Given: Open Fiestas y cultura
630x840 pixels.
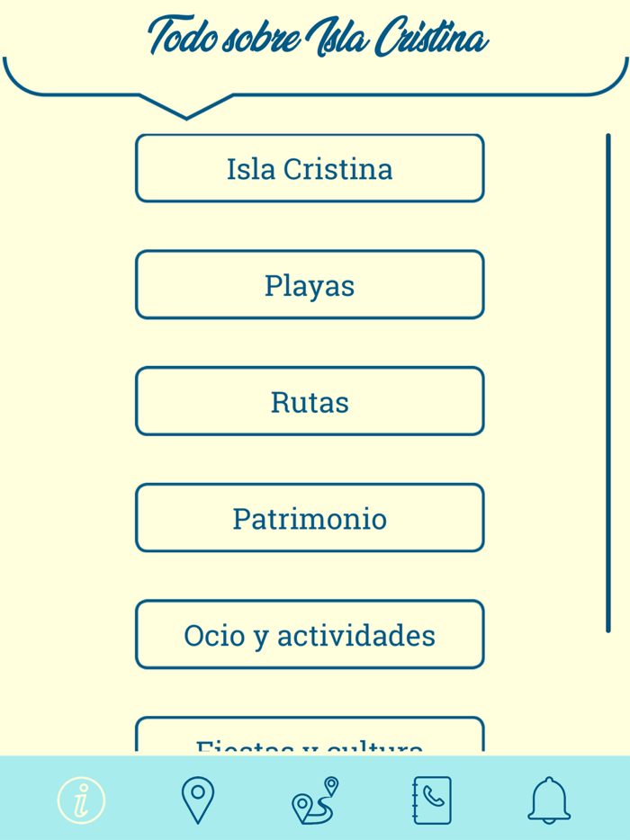Looking at the screenshot, I should click(310, 743).
